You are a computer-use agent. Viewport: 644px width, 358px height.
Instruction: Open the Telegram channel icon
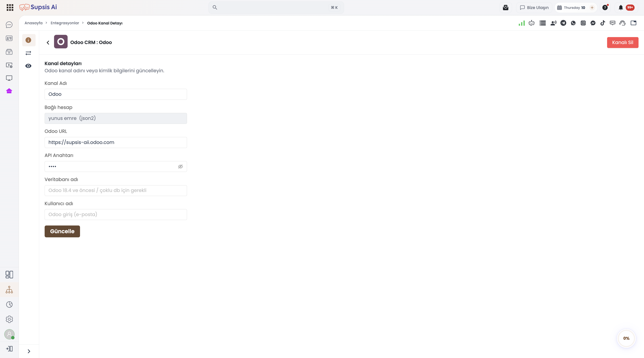(x=563, y=23)
